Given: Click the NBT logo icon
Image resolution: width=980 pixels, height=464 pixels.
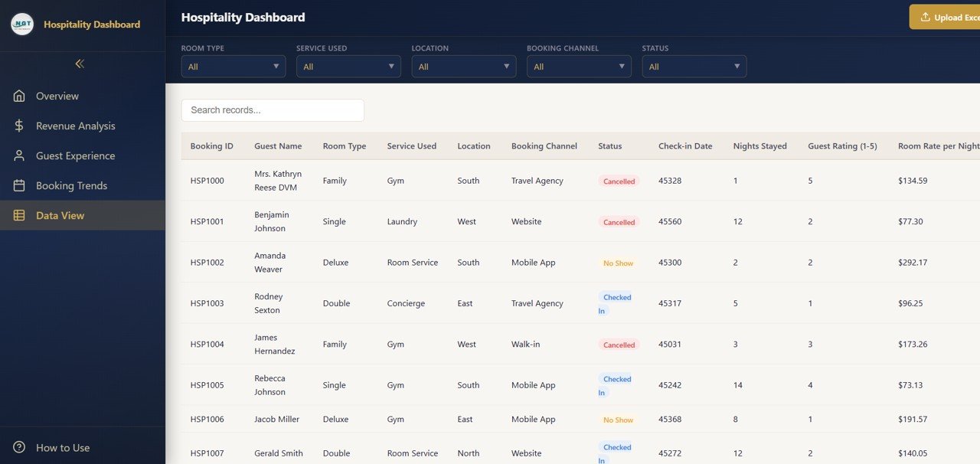Looking at the screenshot, I should (x=22, y=25).
